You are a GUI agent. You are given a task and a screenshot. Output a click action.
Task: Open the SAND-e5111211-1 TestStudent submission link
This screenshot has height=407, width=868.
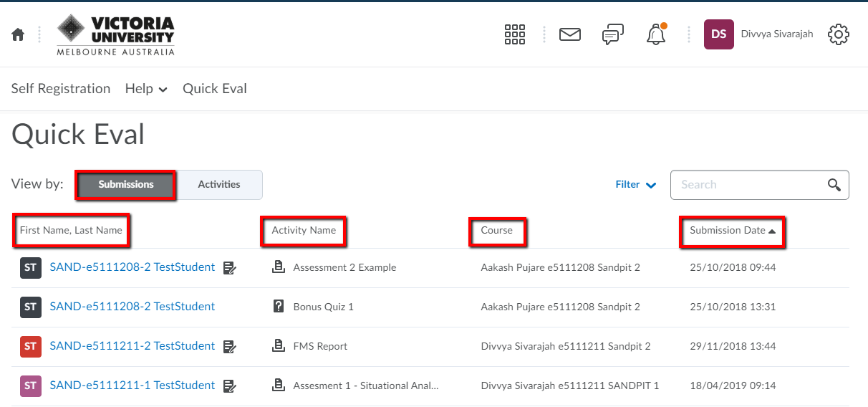tap(132, 386)
